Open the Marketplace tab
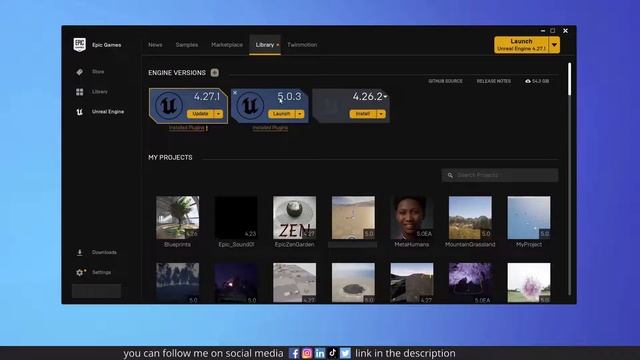Screen dimensions: 640x360 pos(227,45)
